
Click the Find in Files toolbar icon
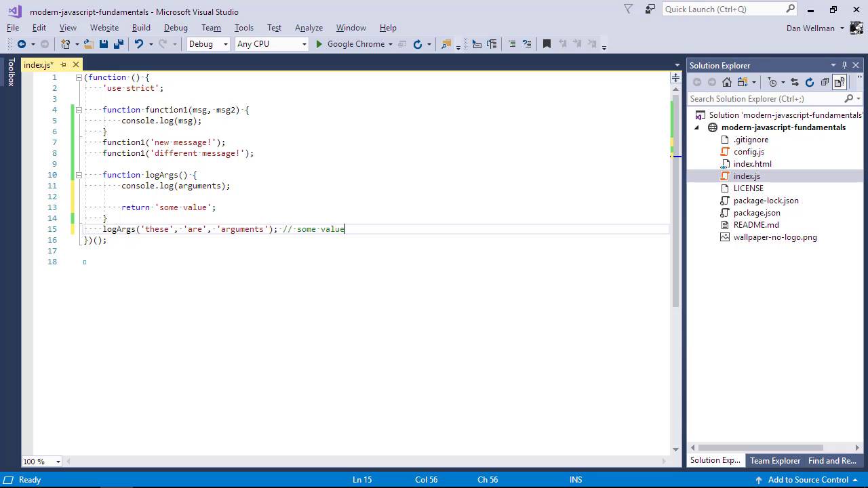pos(446,44)
